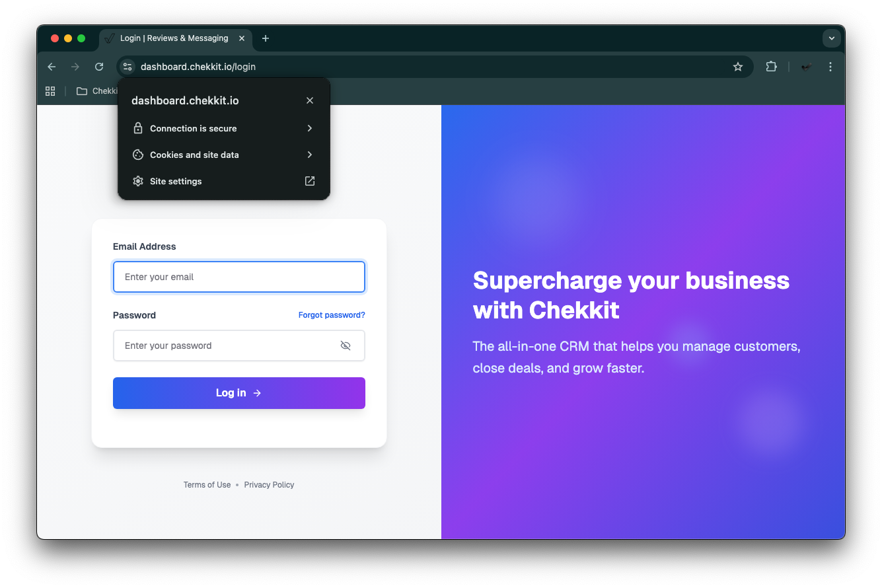The height and width of the screenshot is (588, 882).
Task: Expand the Connection is secure chevron
Action: tap(310, 128)
